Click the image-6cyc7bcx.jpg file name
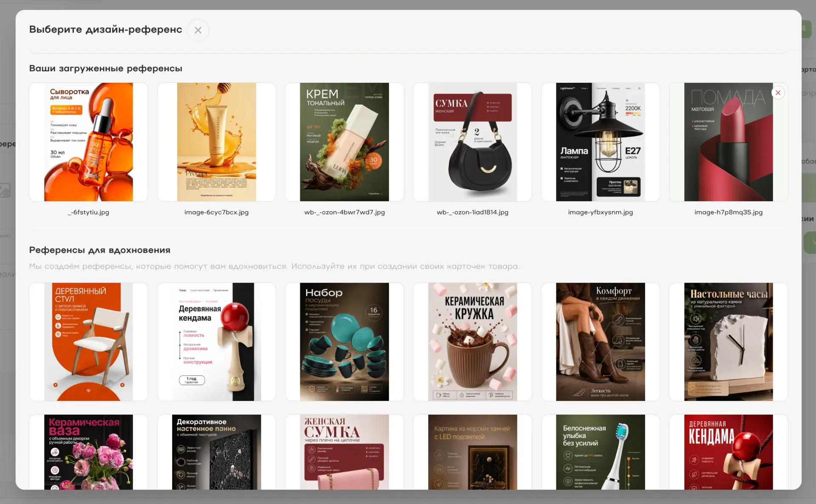The image size is (816, 504). point(216,212)
